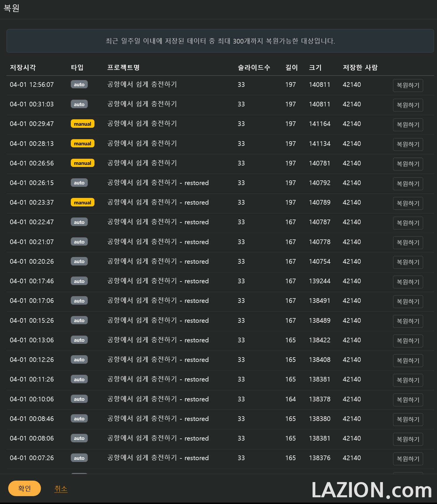Viewport: 437px width, 504px height.
Task: Click size value 138376
Action: pos(320,458)
